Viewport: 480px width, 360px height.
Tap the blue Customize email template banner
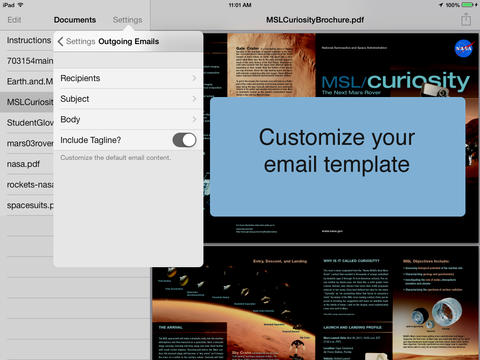point(337,157)
